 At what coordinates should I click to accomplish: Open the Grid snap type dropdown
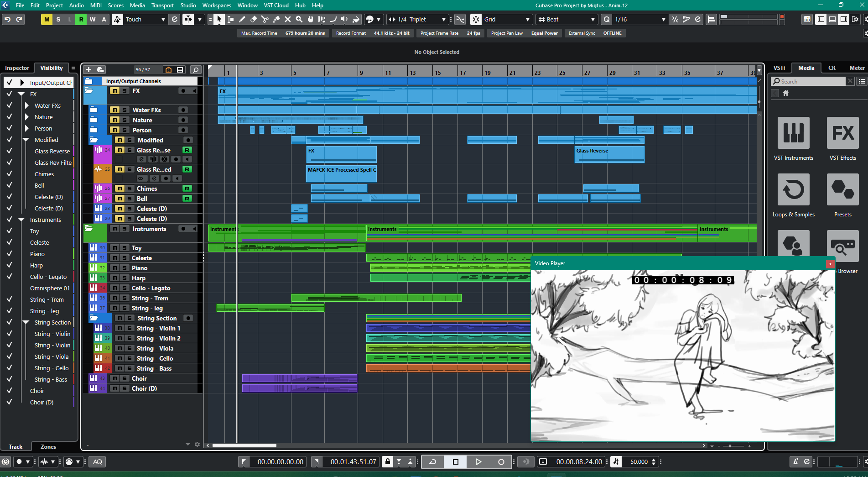(x=507, y=19)
